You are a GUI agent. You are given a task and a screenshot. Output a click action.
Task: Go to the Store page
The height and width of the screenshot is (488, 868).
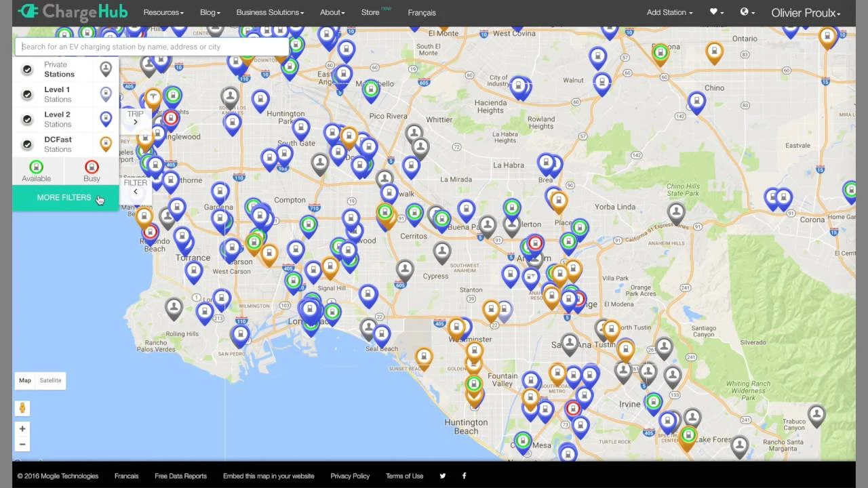coord(370,12)
